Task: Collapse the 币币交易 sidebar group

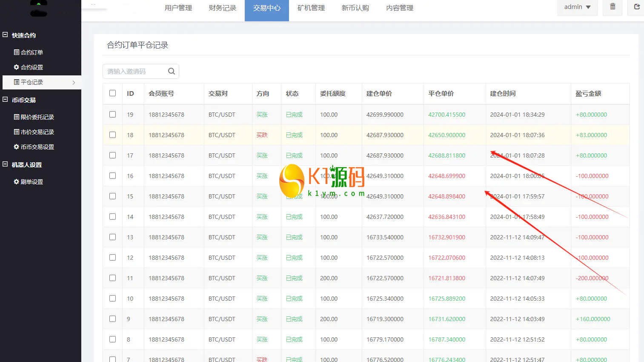Action: 5,100
